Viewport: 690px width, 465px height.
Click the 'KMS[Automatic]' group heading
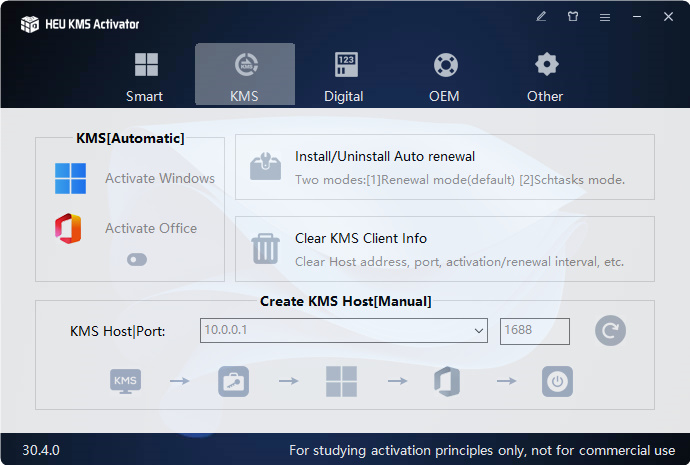(x=130, y=138)
